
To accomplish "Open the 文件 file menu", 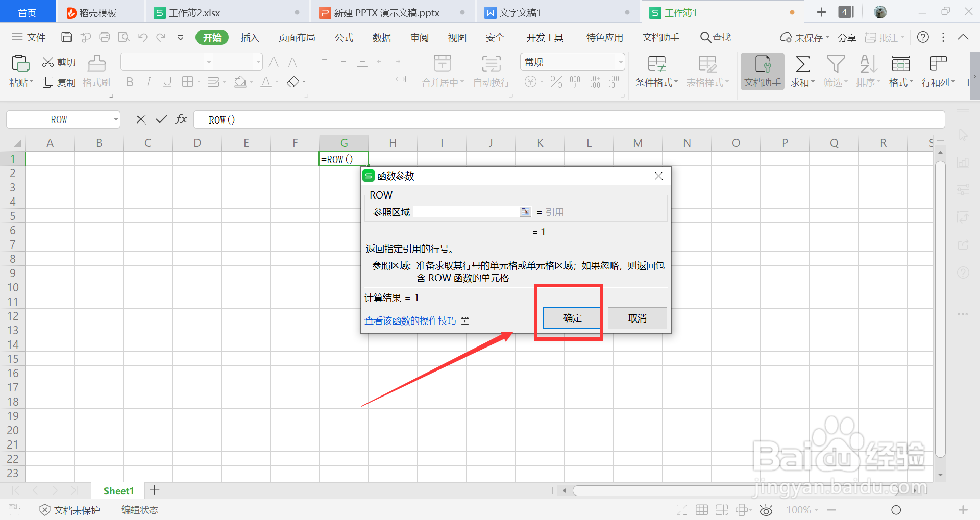I will 29,37.
